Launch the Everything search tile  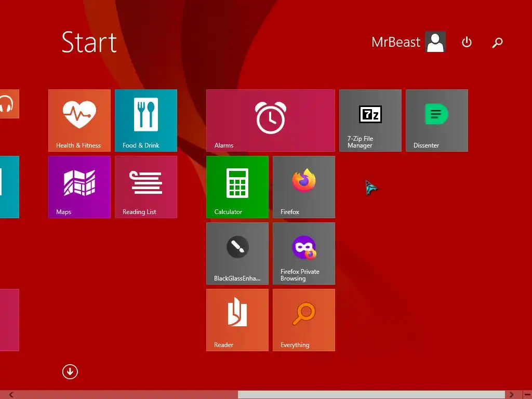(303, 320)
